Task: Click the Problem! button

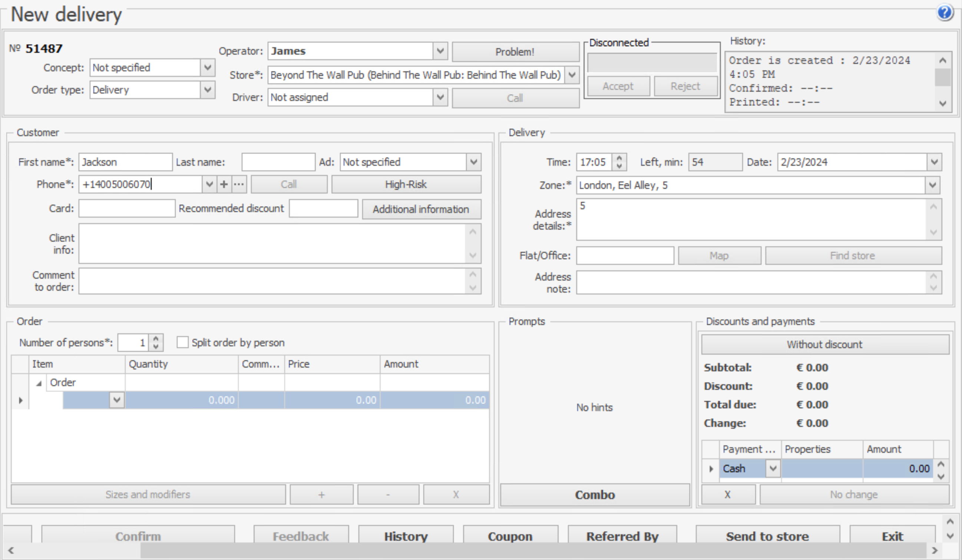Action: [515, 52]
